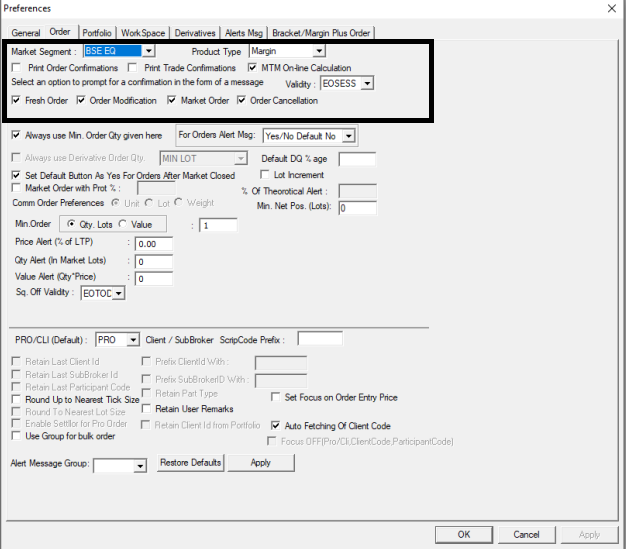
Task: Disable Auto Fetching Of Client Code
Action: coord(276,425)
